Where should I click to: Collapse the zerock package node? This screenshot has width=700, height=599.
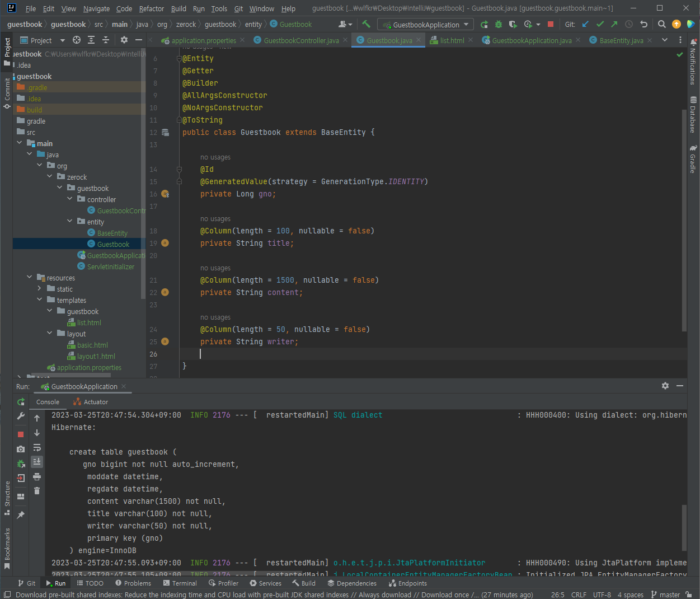click(x=50, y=177)
